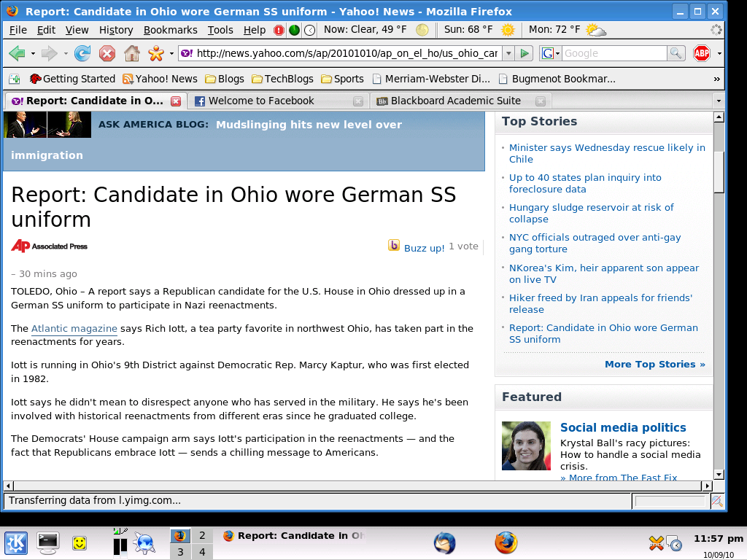Follow the Atlantic magazine link

pos(74,329)
